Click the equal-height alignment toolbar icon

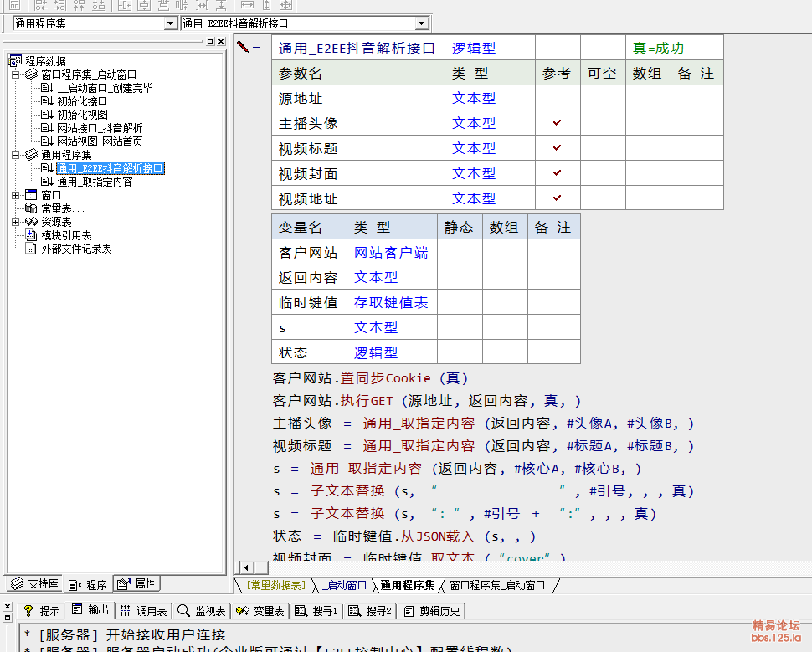click(x=267, y=5)
